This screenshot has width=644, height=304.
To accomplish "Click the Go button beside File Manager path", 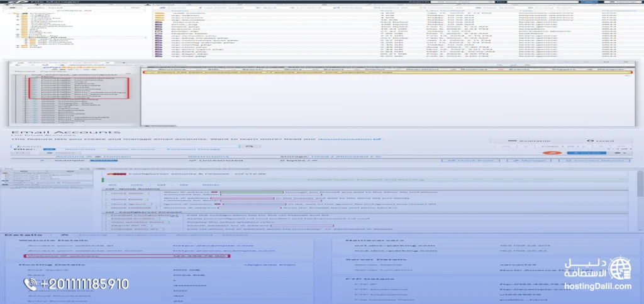I will (135, 8).
